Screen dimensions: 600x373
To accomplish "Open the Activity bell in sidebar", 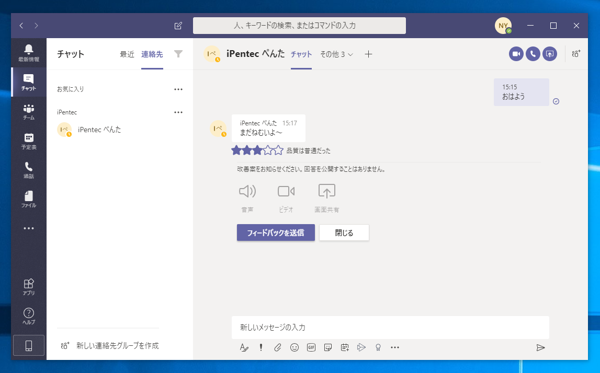I will (x=29, y=52).
